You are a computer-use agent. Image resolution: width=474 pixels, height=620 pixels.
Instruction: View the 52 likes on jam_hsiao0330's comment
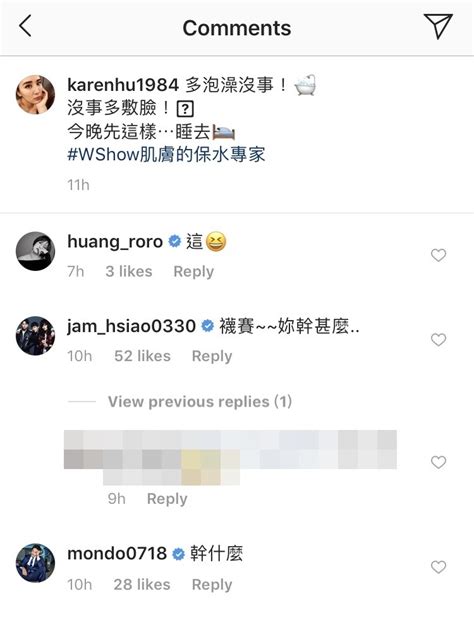(142, 356)
